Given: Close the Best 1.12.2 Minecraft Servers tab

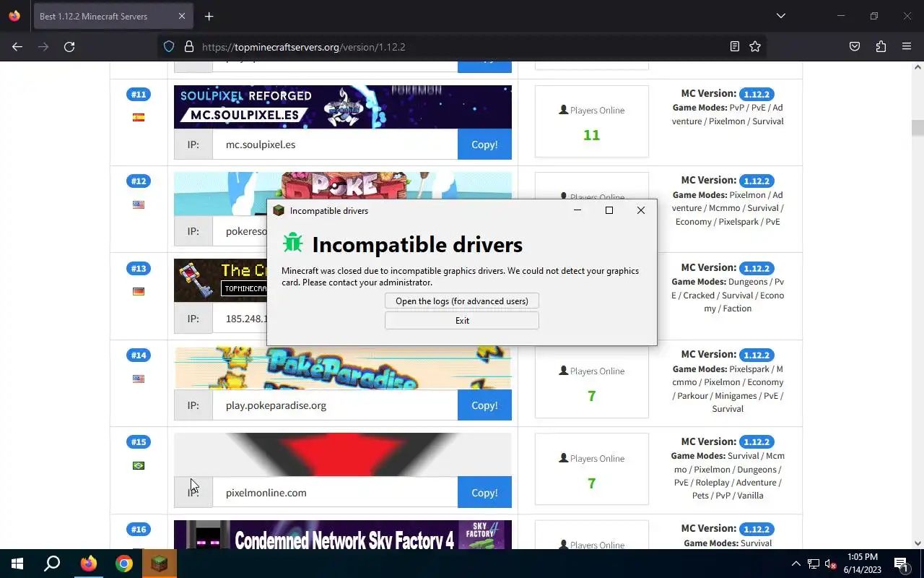Looking at the screenshot, I should [x=182, y=16].
